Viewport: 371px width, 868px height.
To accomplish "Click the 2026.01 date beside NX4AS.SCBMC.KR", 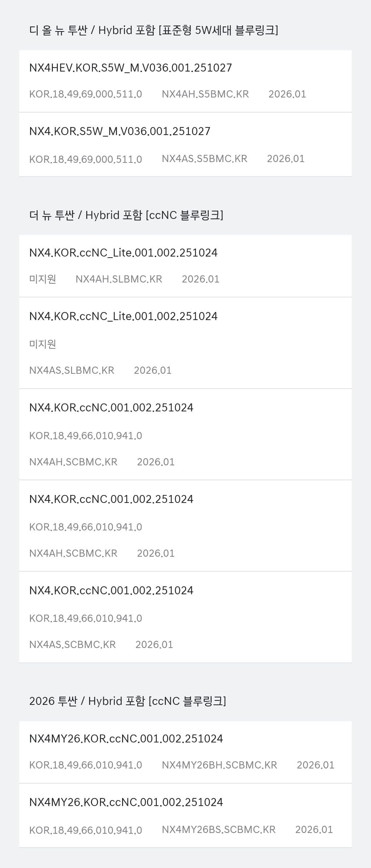I will tap(154, 645).
